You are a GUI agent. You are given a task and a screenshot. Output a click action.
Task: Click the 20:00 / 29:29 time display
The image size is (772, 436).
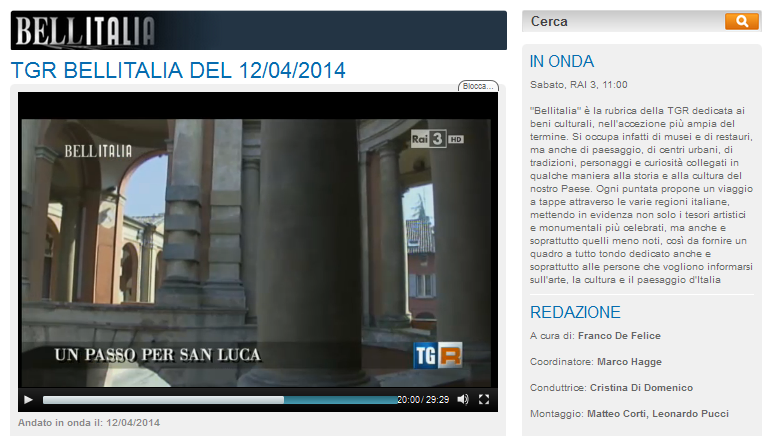pyautogui.click(x=423, y=400)
